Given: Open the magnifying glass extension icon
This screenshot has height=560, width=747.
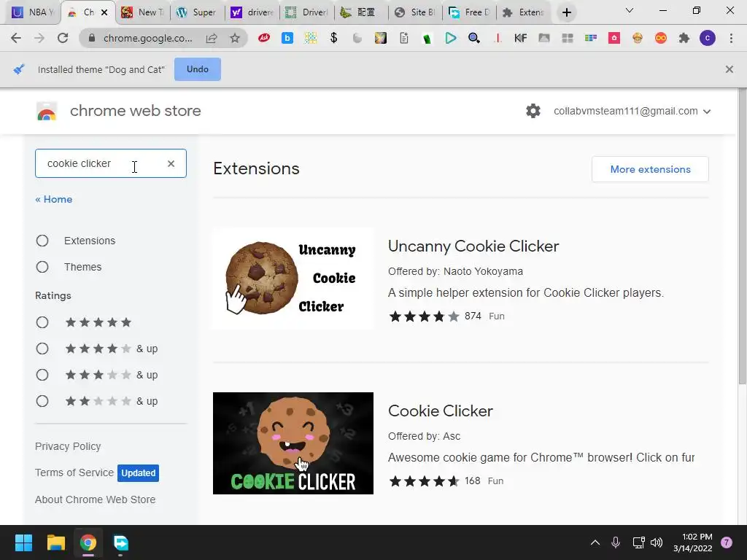Looking at the screenshot, I should click(473, 38).
